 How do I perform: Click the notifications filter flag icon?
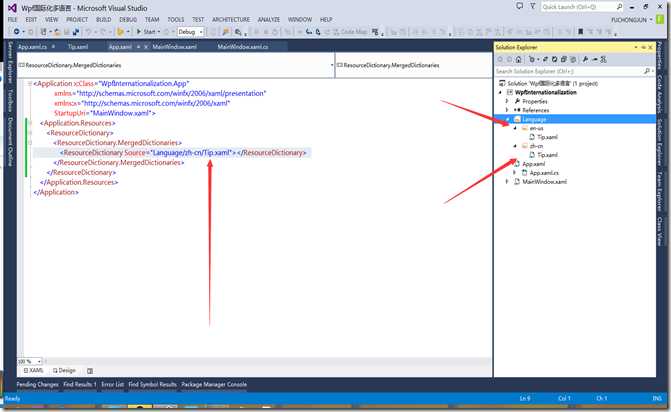tap(533, 6)
